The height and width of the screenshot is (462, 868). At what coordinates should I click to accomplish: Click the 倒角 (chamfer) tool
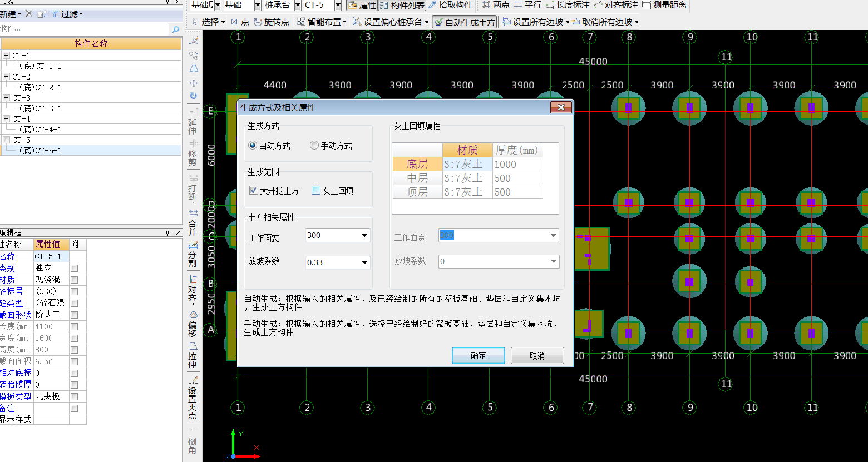[x=193, y=441]
